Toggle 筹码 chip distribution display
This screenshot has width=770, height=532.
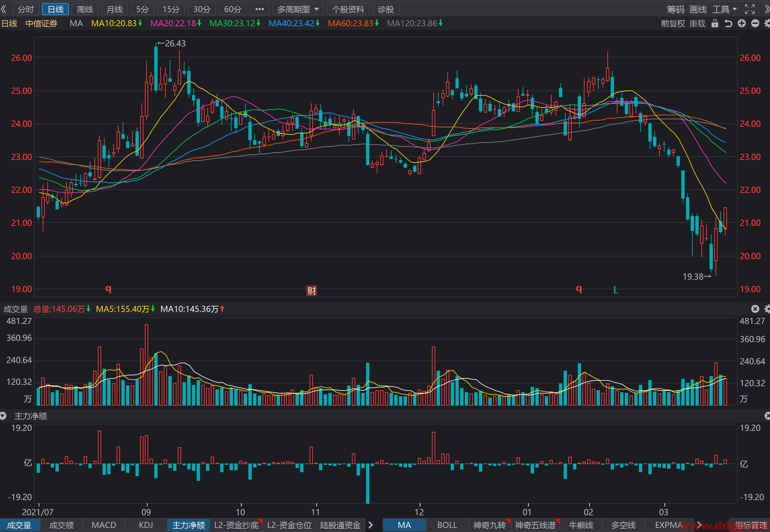675,9
